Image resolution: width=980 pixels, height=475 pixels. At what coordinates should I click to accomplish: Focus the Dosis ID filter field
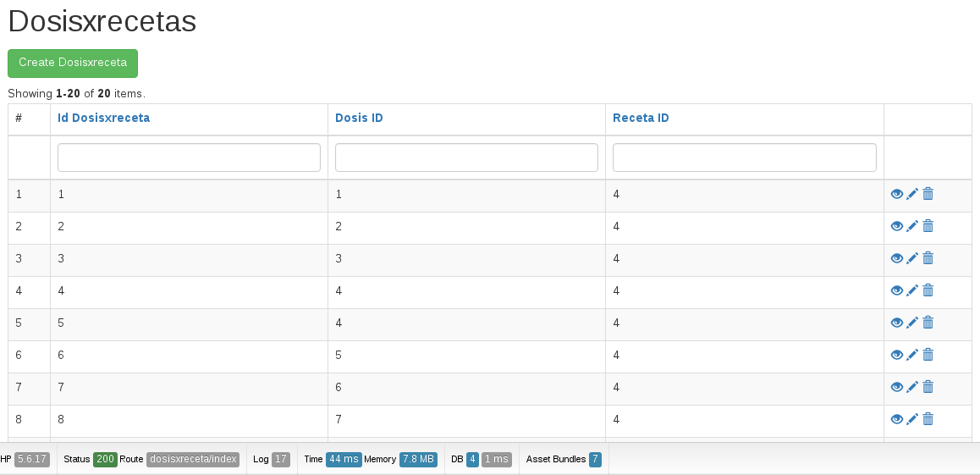tap(466, 157)
